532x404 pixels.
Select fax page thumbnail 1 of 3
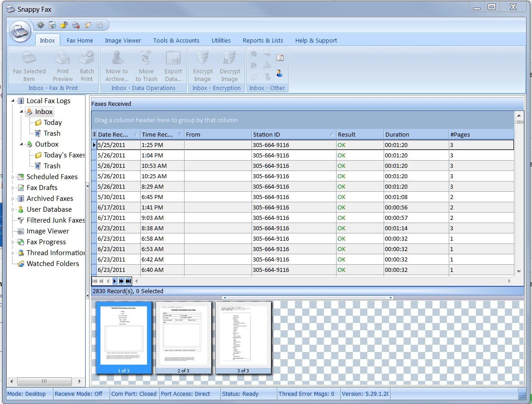pos(123,337)
